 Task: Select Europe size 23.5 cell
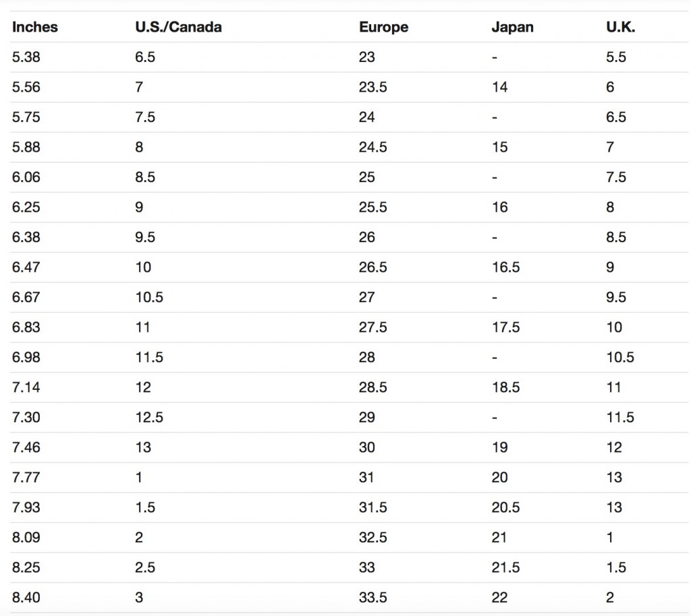pos(373,87)
